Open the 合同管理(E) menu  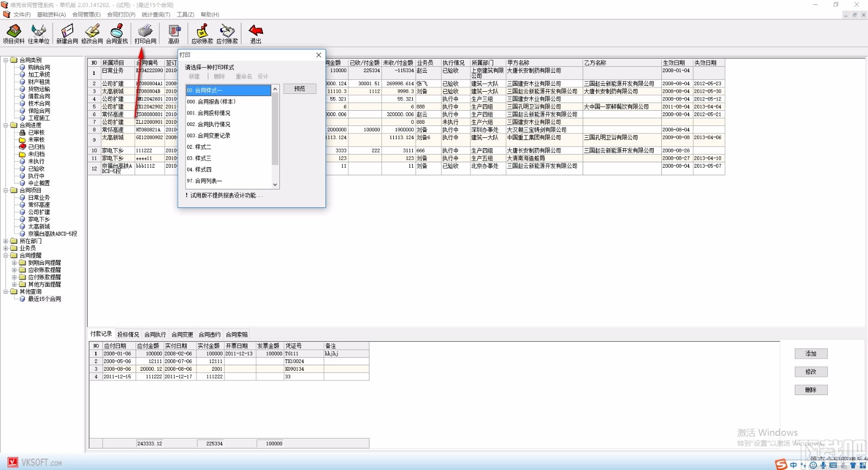pos(86,15)
